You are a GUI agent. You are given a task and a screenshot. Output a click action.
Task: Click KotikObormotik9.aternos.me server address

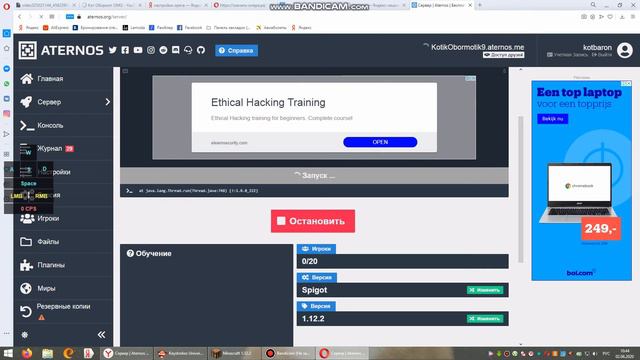click(478, 47)
